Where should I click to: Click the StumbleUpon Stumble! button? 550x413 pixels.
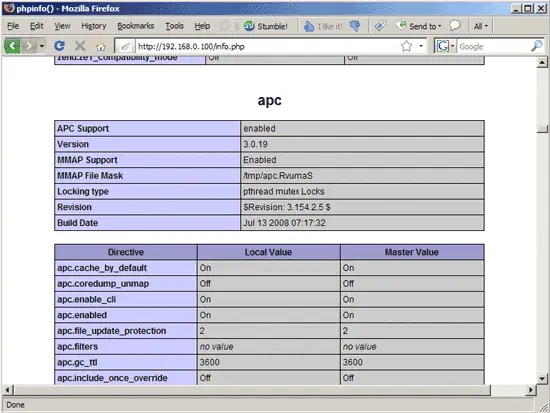click(266, 26)
